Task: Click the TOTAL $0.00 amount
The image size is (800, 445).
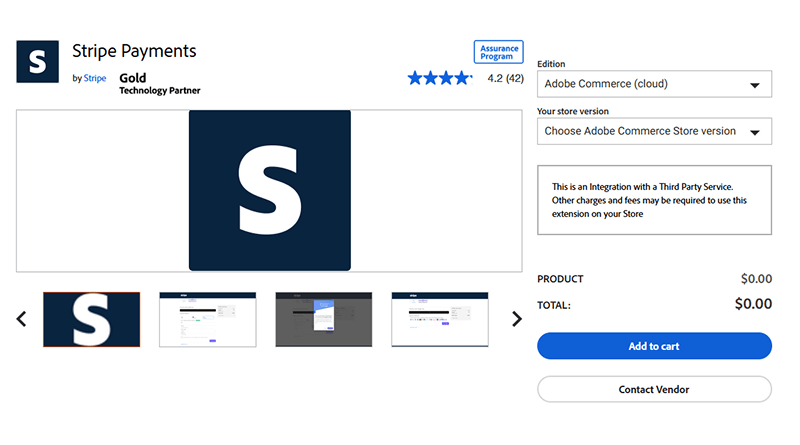Action: click(x=753, y=304)
